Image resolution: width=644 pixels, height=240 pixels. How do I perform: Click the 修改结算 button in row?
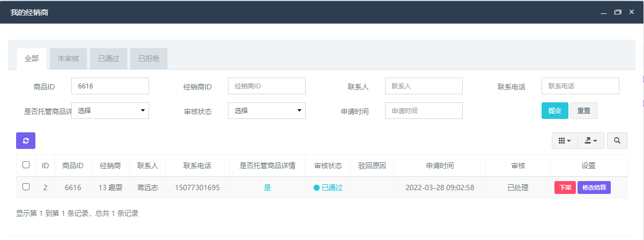(594, 187)
